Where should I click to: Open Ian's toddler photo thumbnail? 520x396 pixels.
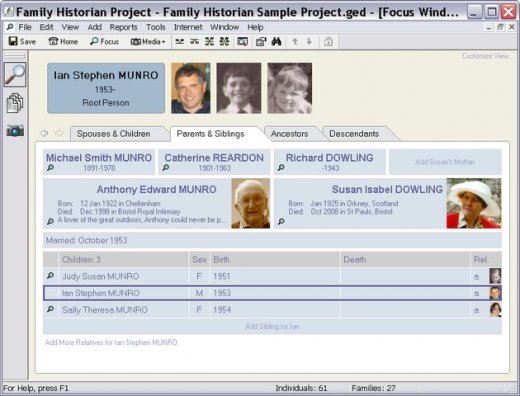click(x=290, y=88)
